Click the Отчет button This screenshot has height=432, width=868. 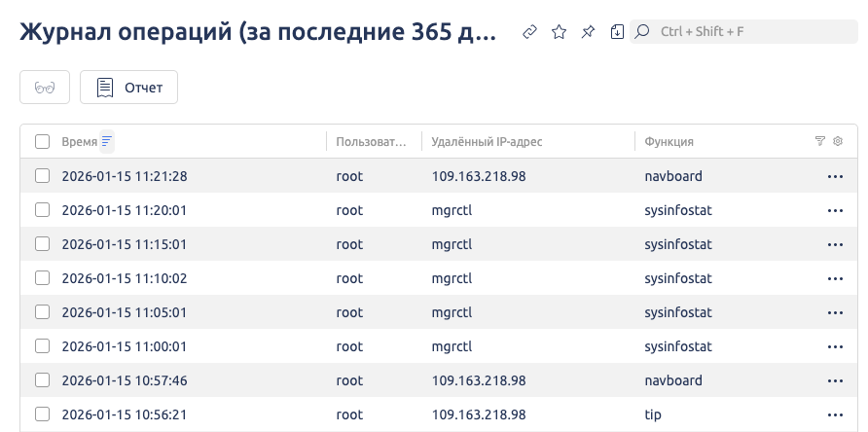tap(129, 88)
